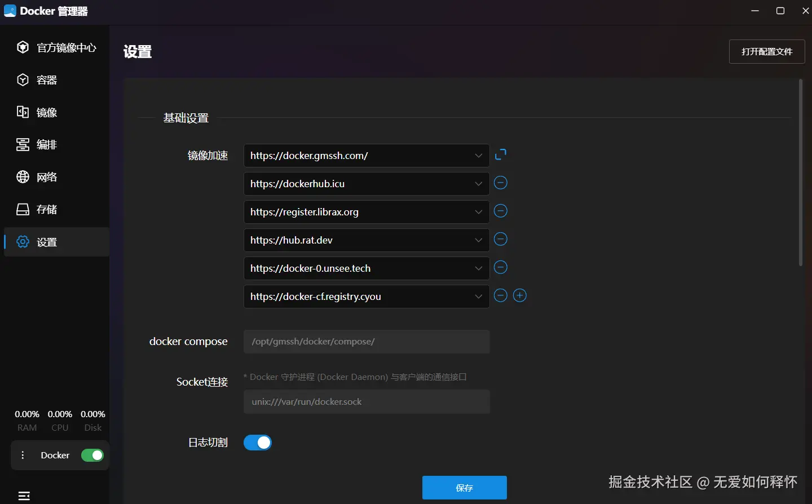Click the Socket连接 unix socket field

367,402
